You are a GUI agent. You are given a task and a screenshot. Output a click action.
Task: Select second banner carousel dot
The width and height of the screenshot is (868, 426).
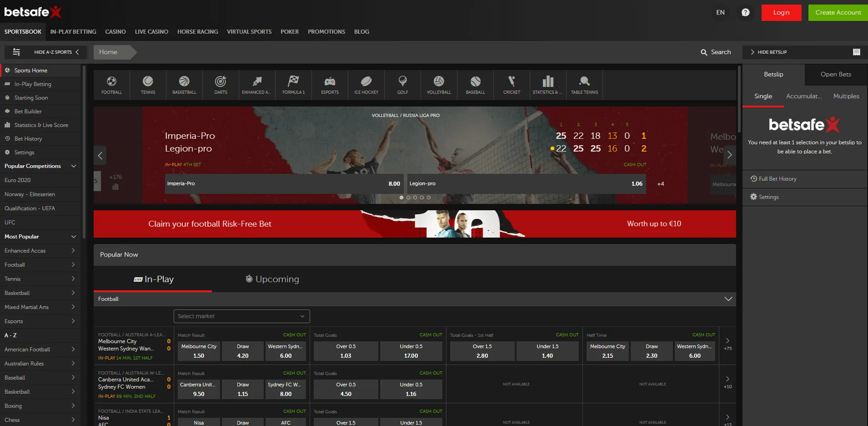click(x=408, y=198)
